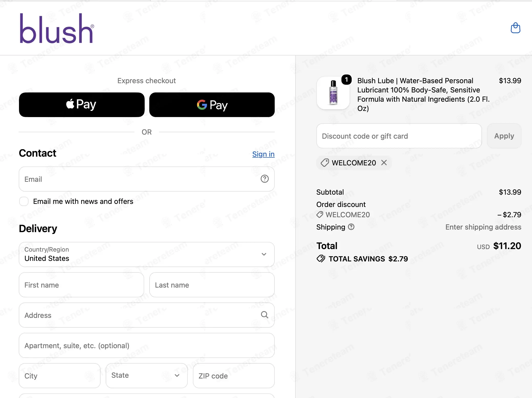Click the Apply discount button
532x398 pixels.
[504, 136]
